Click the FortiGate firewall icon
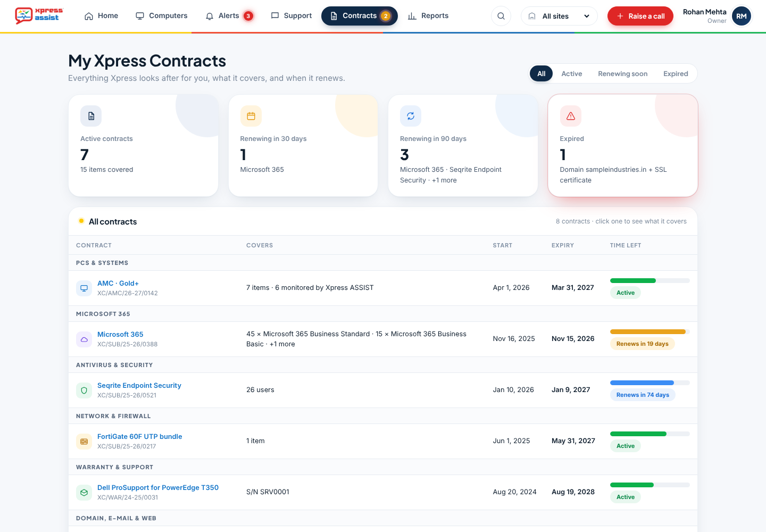This screenshot has width=766, height=532. click(84, 442)
